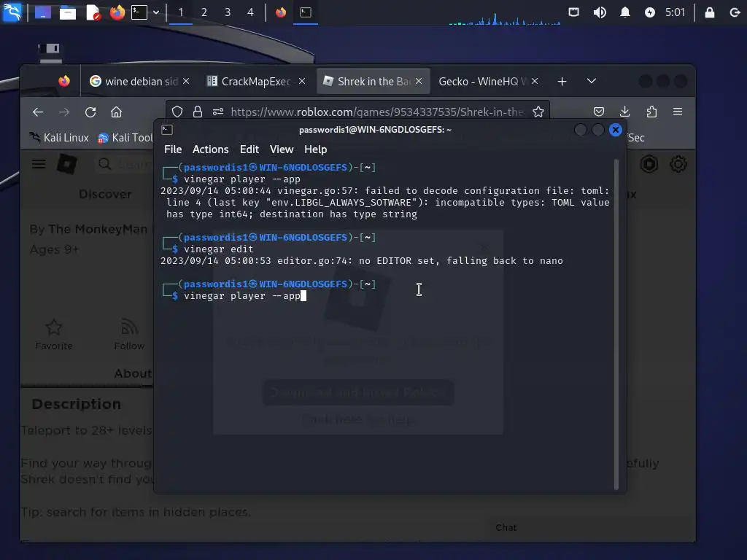The image size is (747, 560).
Task: Click the terminal vertical scrollbar
Action: coord(616,324)
